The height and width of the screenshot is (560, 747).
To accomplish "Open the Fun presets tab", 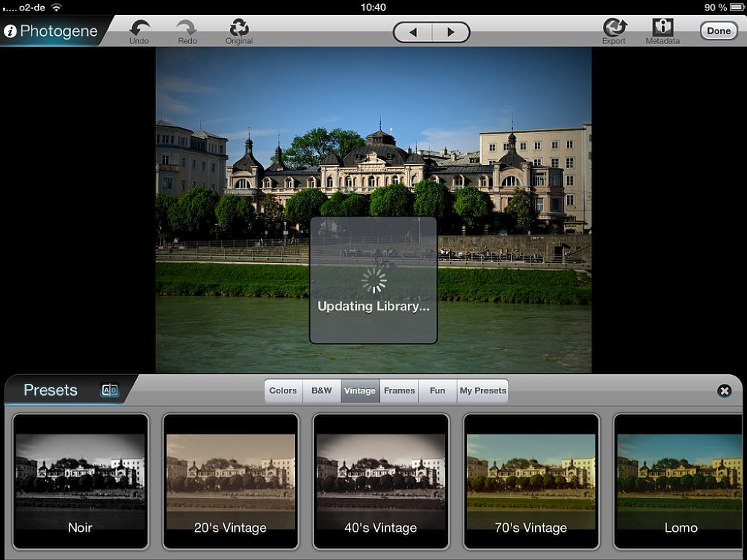I will [x=438, y=391].
